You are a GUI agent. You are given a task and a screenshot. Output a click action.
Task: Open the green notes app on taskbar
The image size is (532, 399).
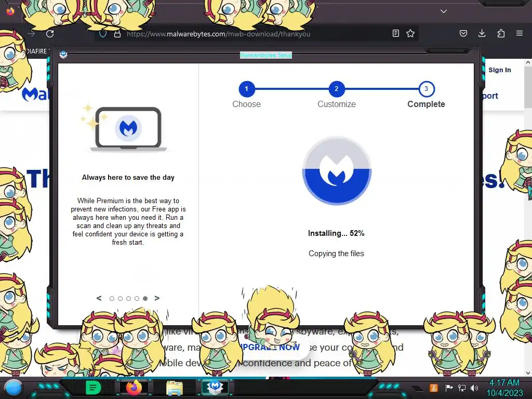92,387
